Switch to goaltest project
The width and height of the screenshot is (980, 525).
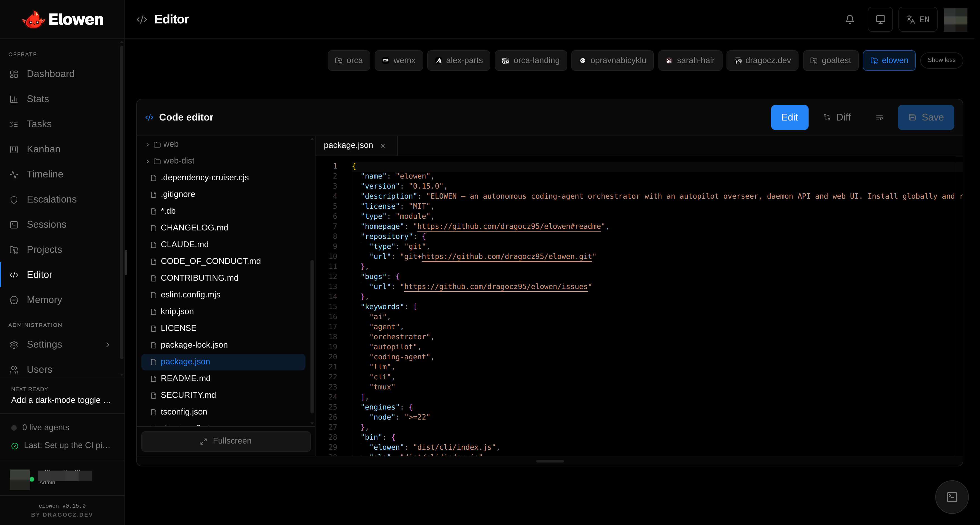(831, 61)
